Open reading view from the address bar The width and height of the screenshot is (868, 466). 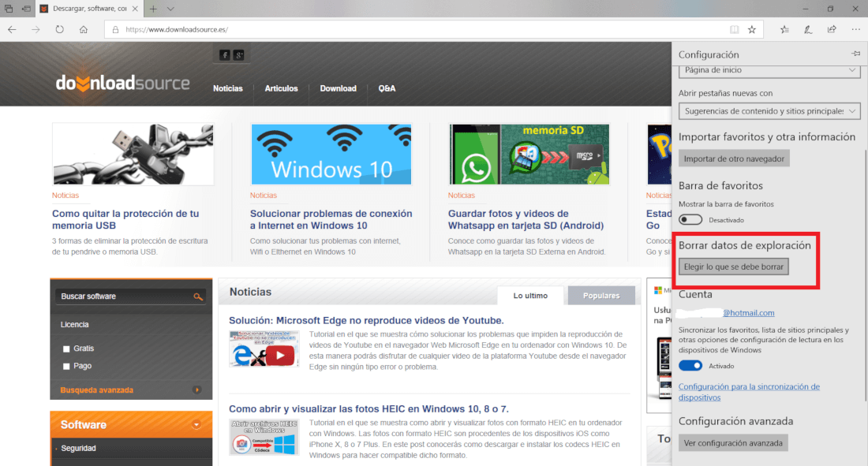tap(734, 30)
